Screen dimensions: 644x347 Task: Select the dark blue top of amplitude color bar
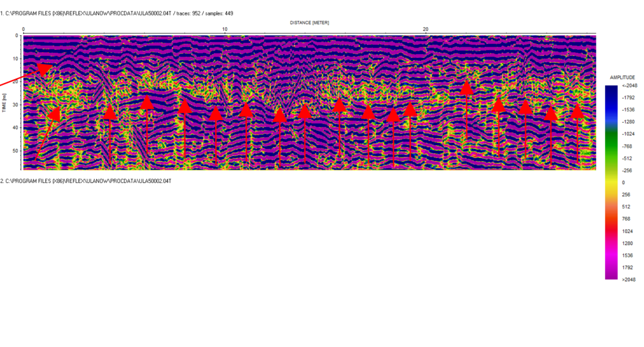pos(610,89)
